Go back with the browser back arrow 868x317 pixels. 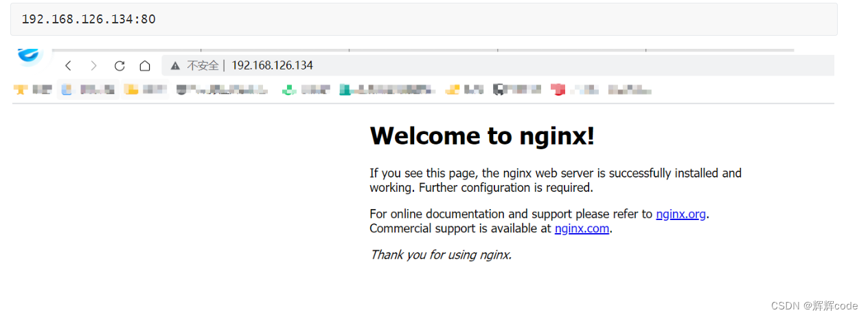point(68,66)
